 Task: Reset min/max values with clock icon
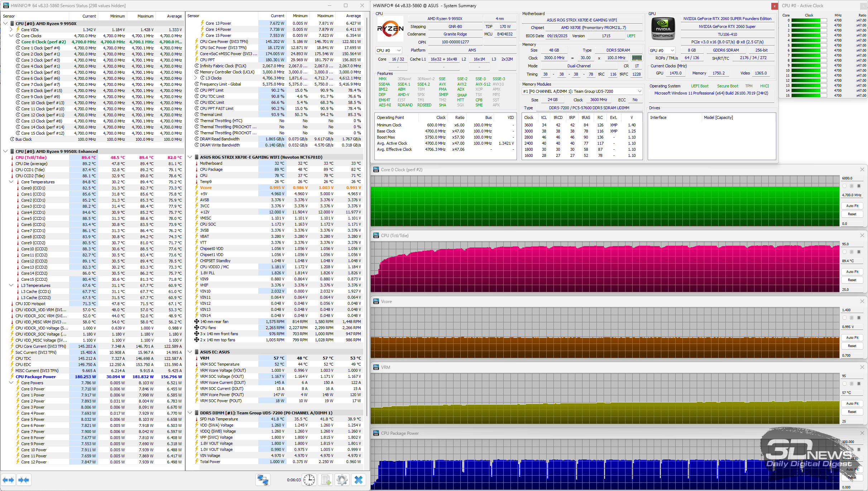[x=309, y=480]
